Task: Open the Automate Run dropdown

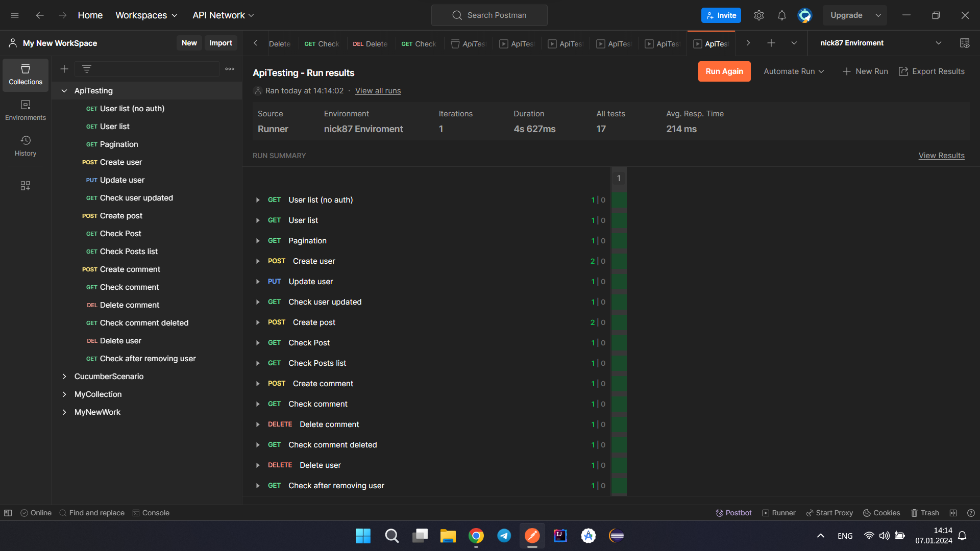Action: tap(794, 71)
